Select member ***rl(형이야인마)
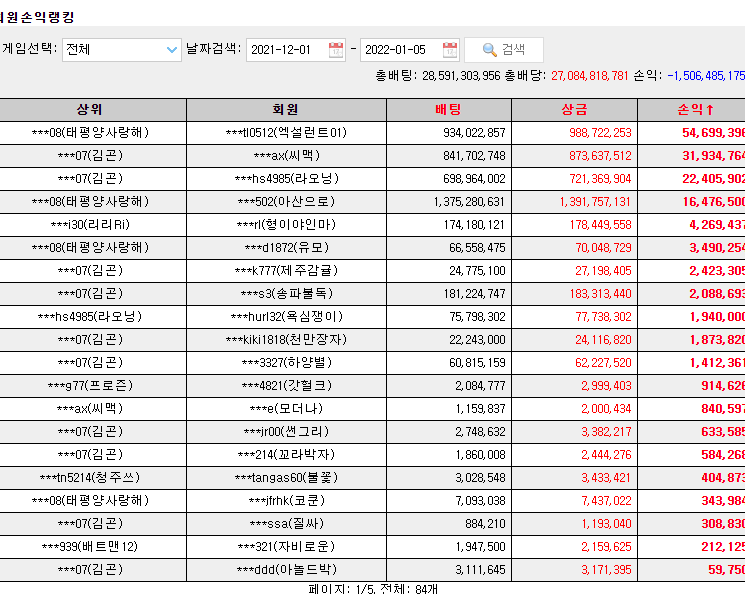Image resolution: width=745 pixels, height=594 pixels. 286,224
